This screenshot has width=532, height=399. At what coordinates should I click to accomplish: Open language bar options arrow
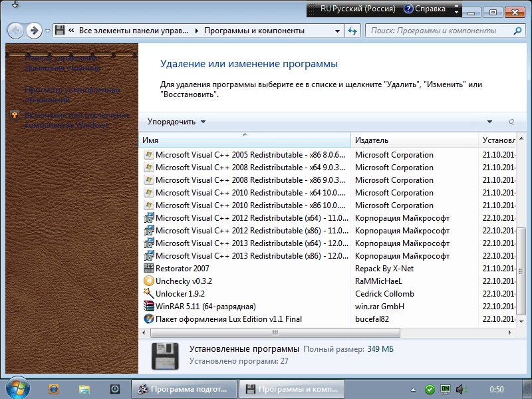pyautogui.click(x=457, y=12)
